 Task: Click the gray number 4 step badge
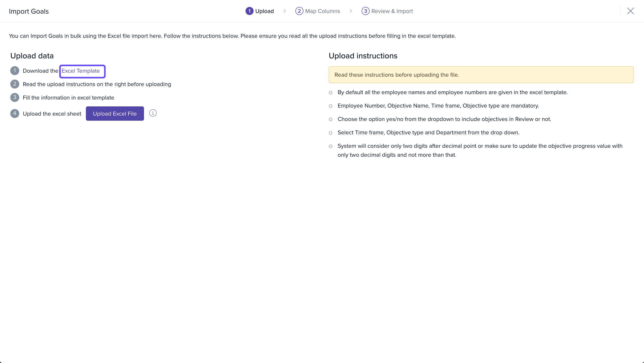(x=15, y=113)
